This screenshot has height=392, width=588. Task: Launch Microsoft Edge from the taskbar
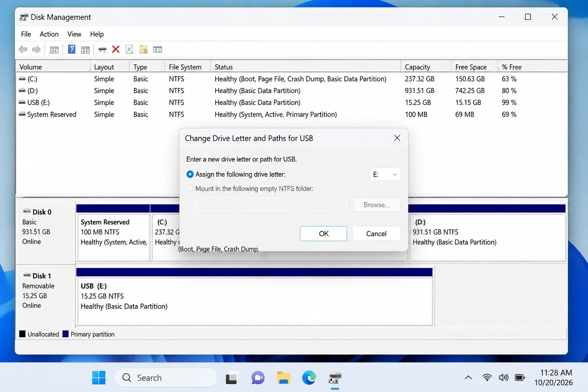coord(309,378)
